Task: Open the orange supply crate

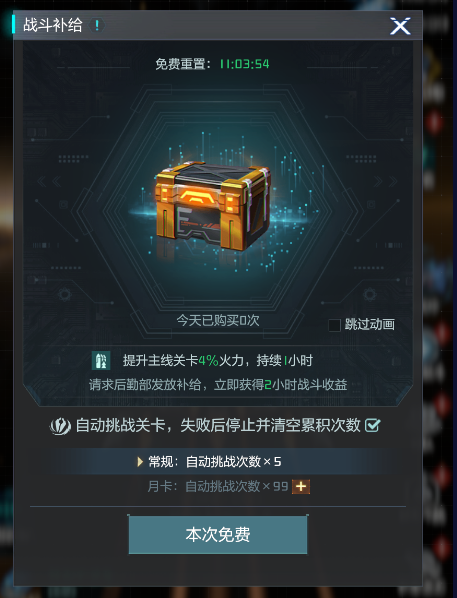Action: tap(213, 205)
